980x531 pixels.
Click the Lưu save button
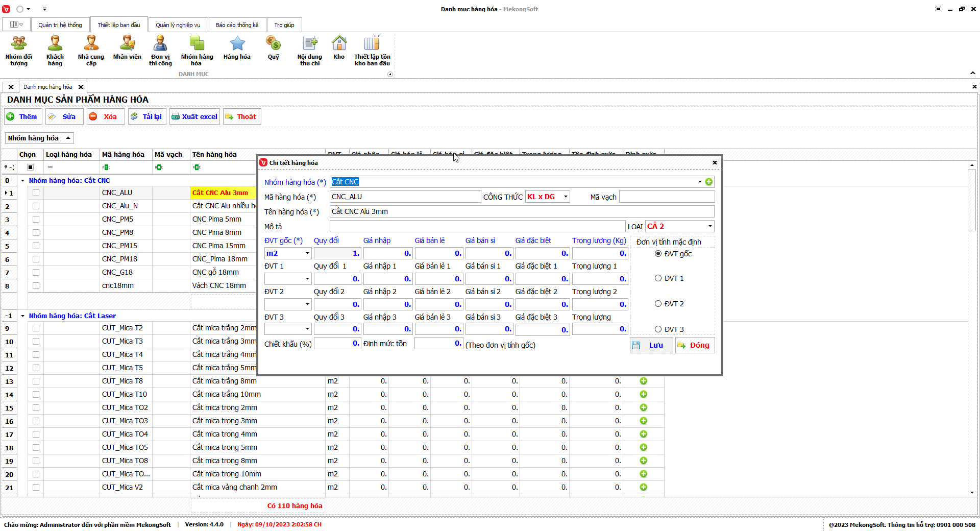point(651,345)
